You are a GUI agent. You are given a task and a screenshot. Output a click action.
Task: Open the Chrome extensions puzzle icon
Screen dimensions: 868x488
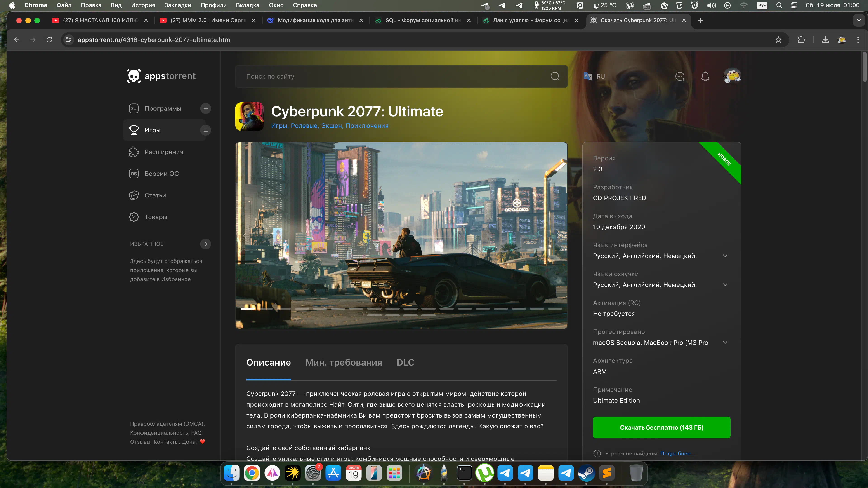(x=801, y=40)
